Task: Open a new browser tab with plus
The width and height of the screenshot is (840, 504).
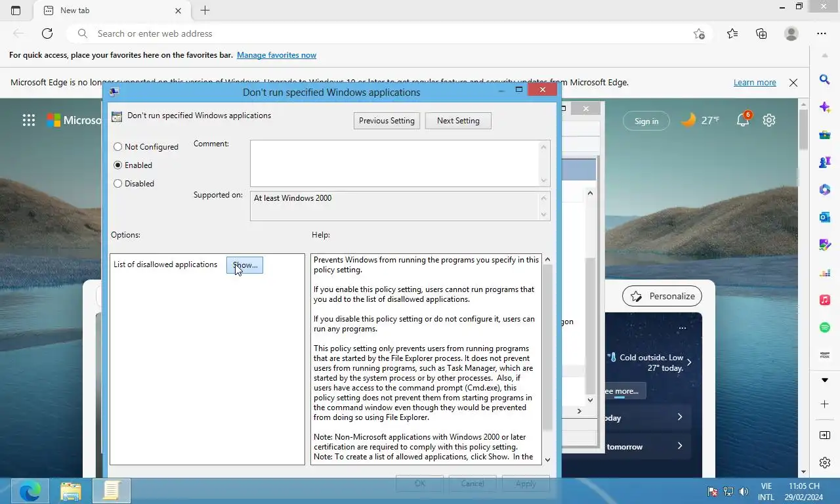Action: click(205, 10)
